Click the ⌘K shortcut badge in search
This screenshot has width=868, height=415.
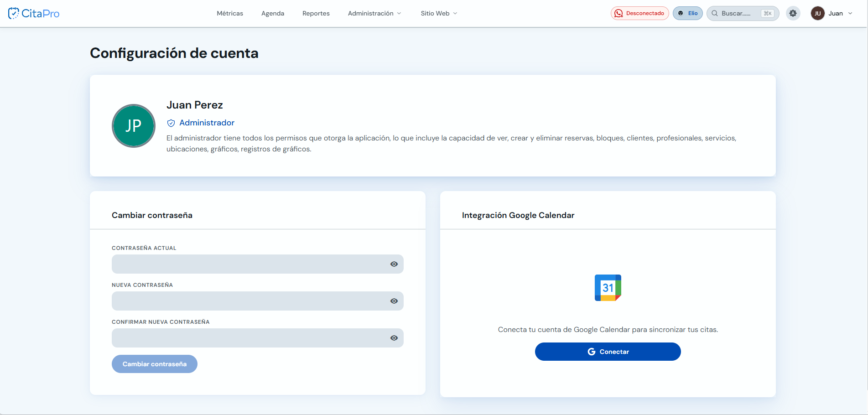pos(768,13)
